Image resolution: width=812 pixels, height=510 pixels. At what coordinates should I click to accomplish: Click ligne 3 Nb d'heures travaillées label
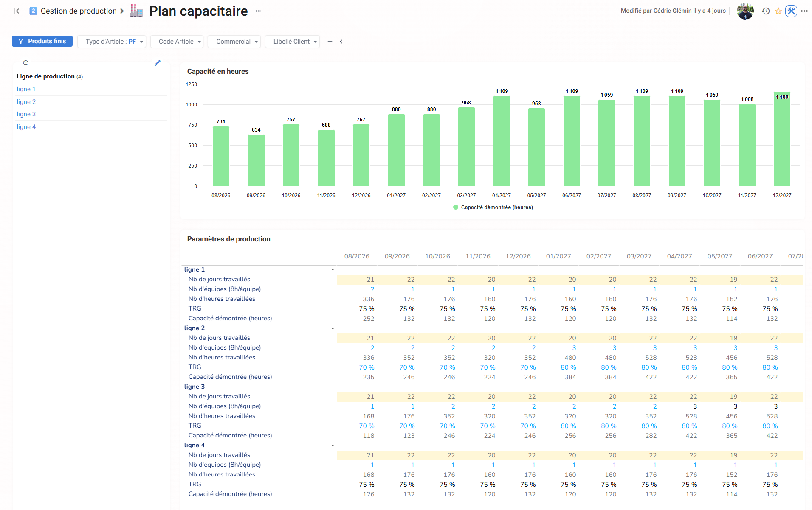222,416
